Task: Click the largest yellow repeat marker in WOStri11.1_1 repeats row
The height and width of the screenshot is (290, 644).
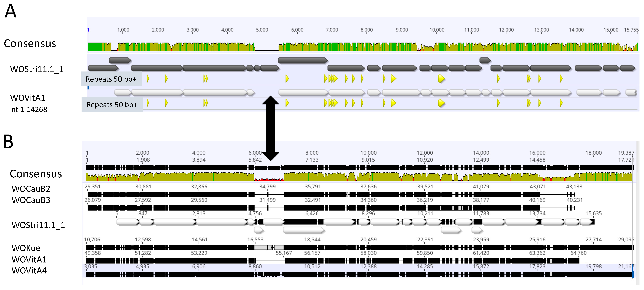Action: pyautogui.click(x=441, y=79)
